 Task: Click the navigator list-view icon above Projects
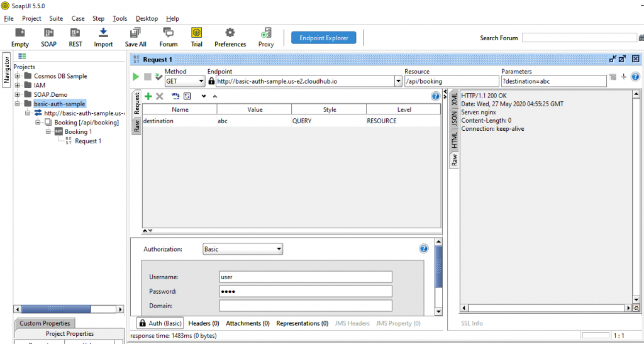[x=22, y=56]
